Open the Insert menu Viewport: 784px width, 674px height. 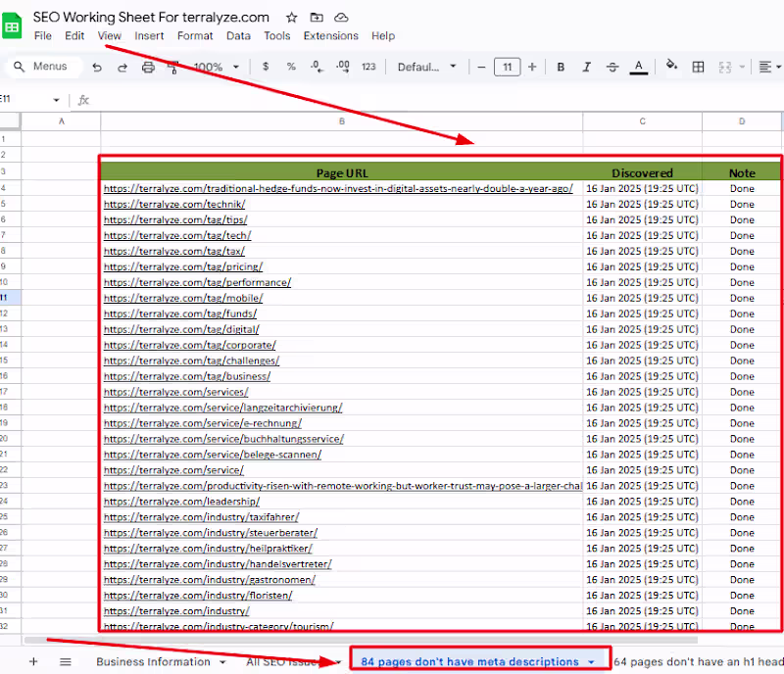click(149, 36)
